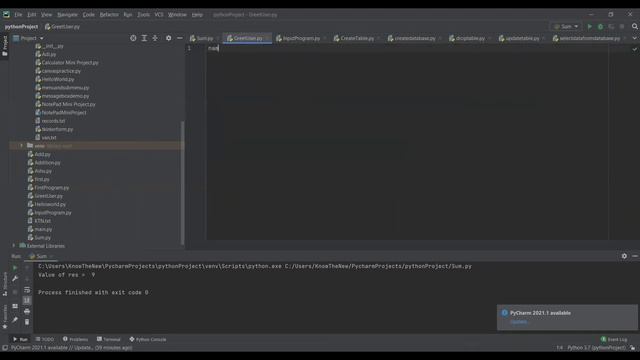Switch to the createdatabase.py editor tab
Screen dimensions: 640x360
point(414,38)
